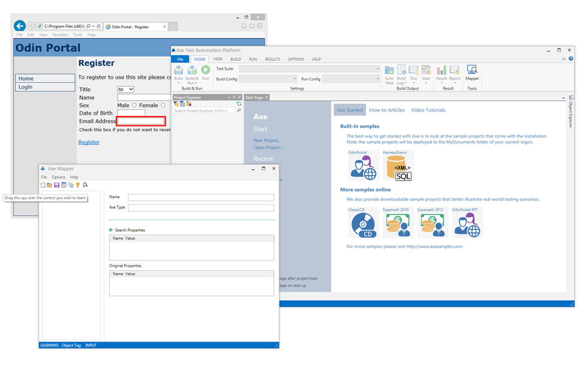
Task: Switch to the RESULTS ribbon tab
Action: tap(272, 59)
